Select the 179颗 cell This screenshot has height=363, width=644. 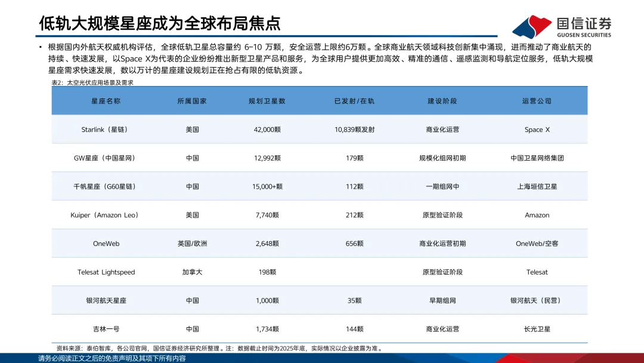coord(354,158)
